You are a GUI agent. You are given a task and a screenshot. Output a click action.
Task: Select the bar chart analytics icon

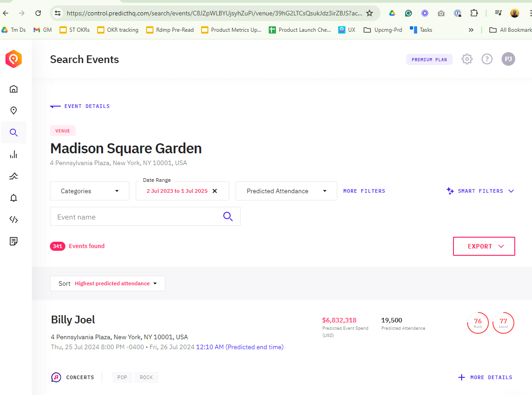tap(14, 154)
